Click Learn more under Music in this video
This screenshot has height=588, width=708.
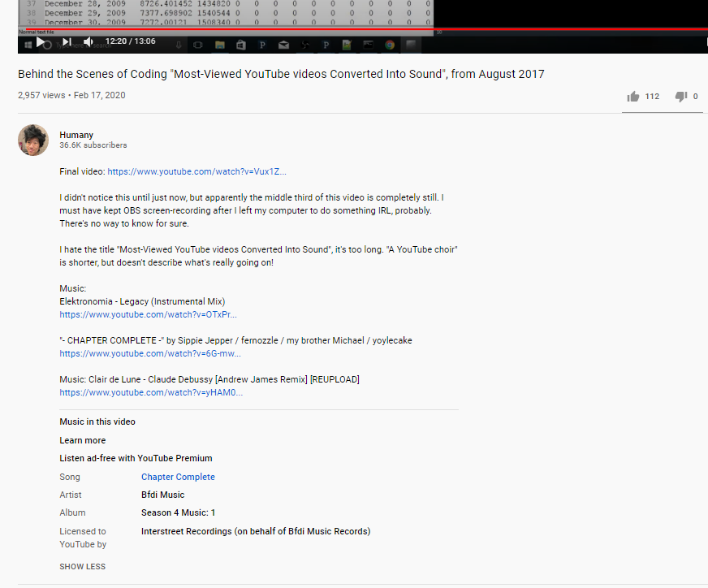point(83,440)
